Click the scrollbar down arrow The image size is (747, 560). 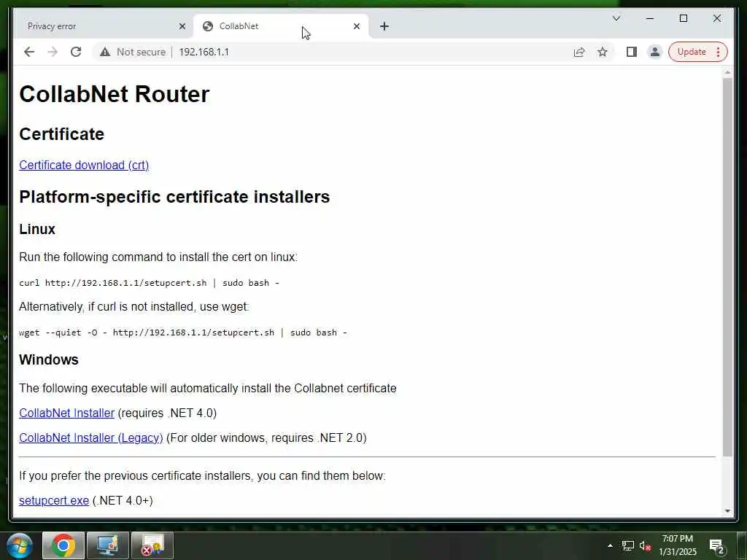pyautogui.click(x=727, y=510)
